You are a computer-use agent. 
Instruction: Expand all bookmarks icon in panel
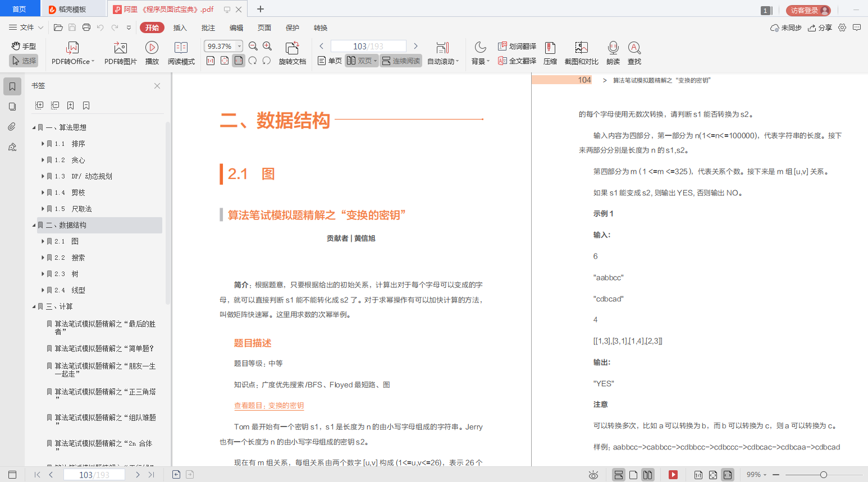tap(39, 105)
